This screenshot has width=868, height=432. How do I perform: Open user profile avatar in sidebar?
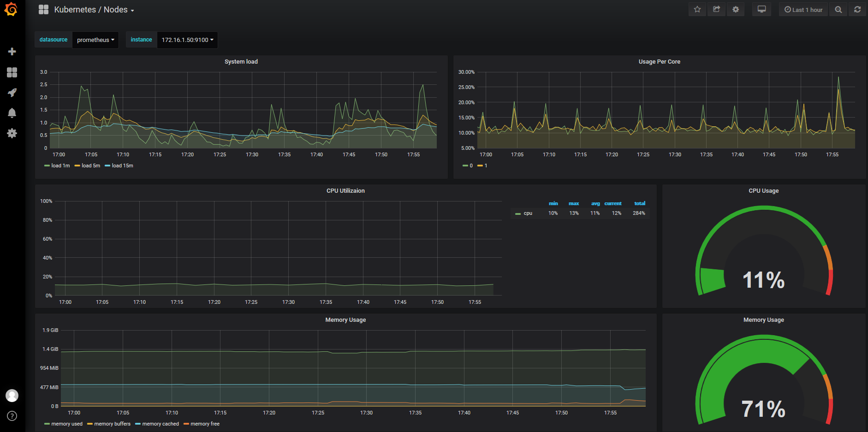pos(12,396)
